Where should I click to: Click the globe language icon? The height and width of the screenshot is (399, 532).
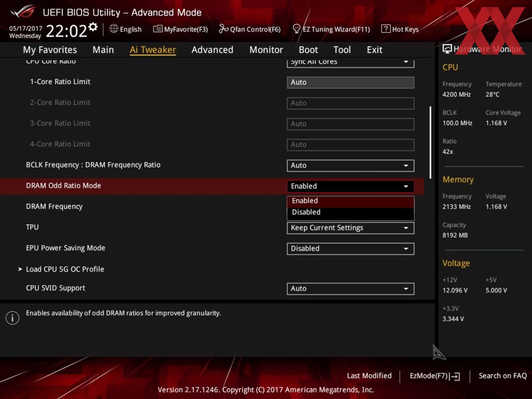point(113,29)
